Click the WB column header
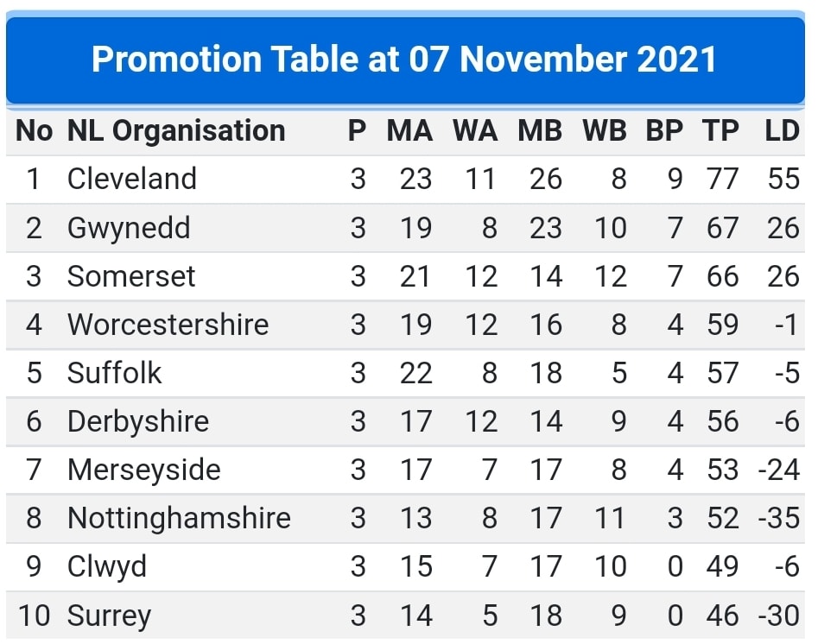The image size is (818, 644). (605, 130)
